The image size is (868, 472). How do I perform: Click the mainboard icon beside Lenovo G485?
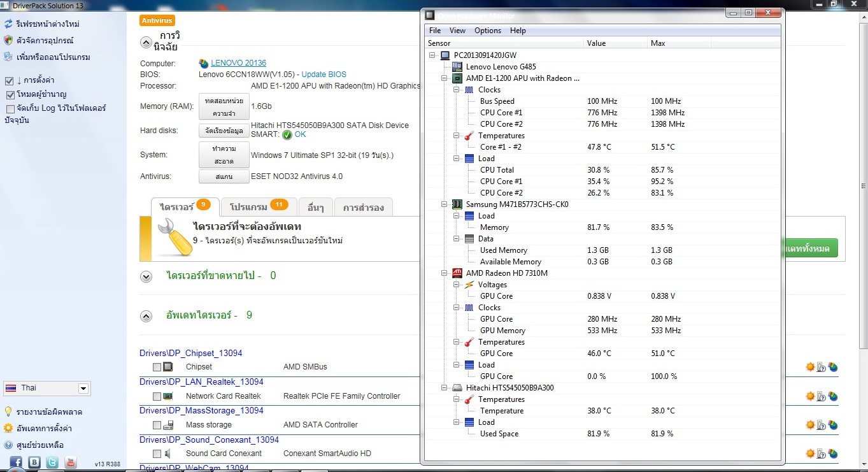click(457, 67)
